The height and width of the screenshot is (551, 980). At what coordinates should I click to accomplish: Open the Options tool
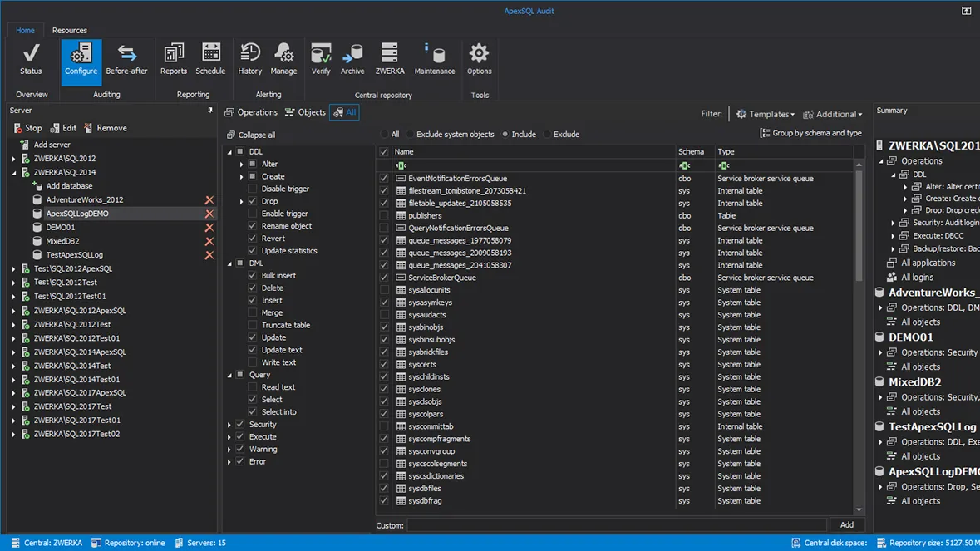click(x=480, y=60)
